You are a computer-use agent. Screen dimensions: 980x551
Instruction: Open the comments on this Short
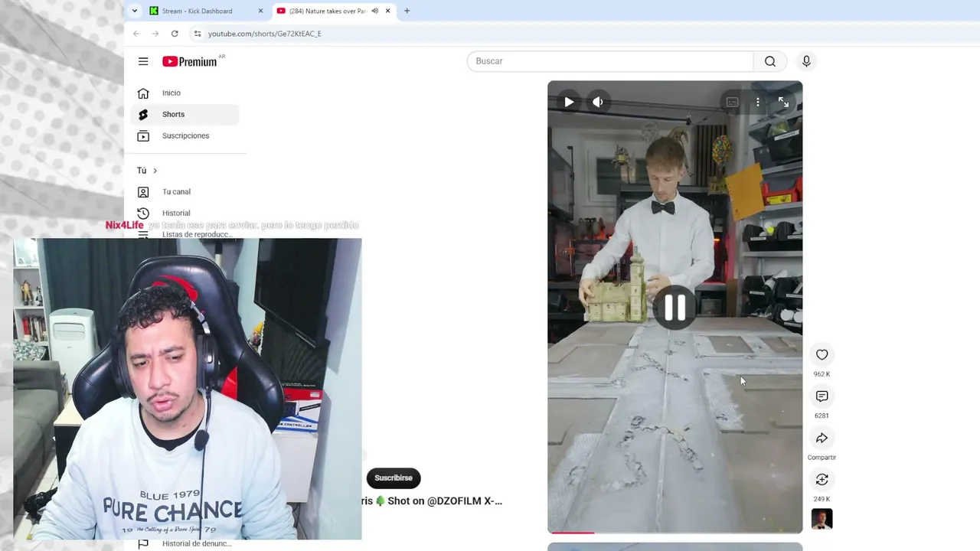pos(822,396)
